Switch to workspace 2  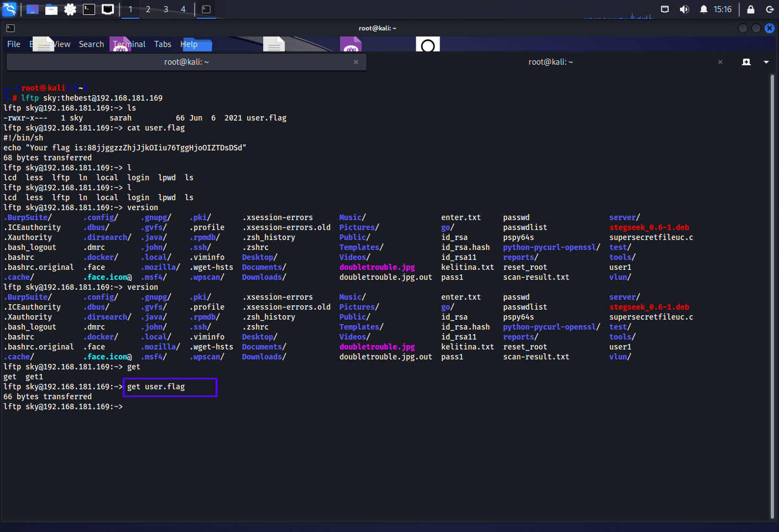pyautogui.click(x=148, y=9)
